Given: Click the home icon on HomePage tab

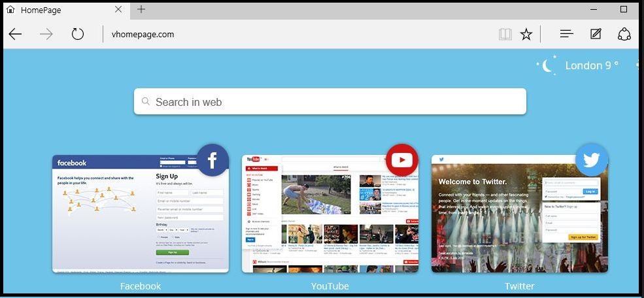Looking at the screenshot, I should pos(10,9).
